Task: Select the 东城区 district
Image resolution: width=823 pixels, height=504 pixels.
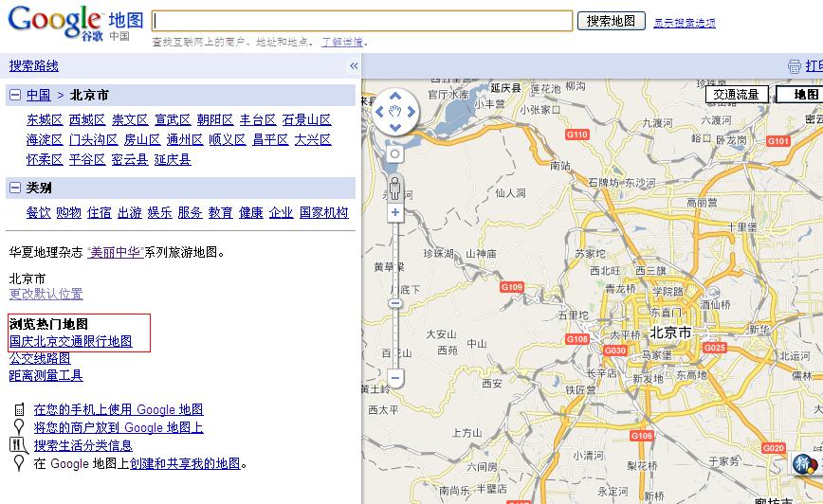Action: coord(45,120)
